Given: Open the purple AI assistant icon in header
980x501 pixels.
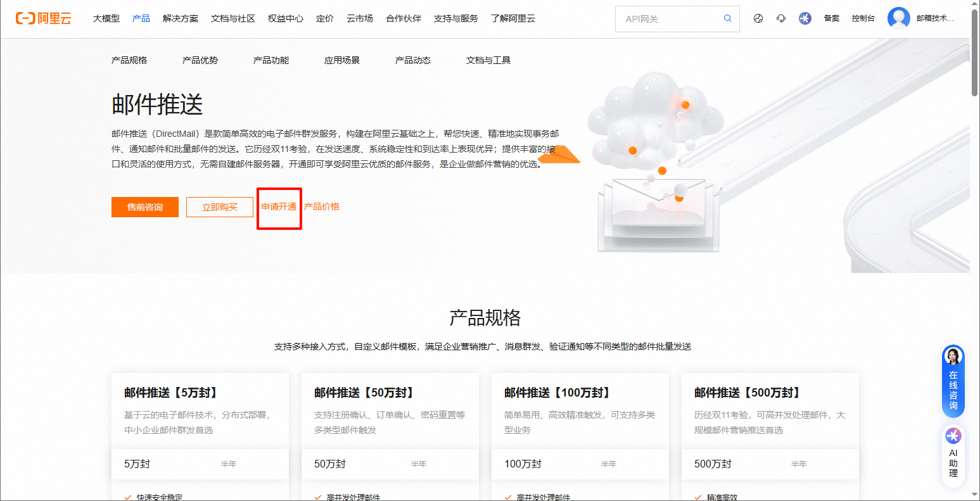Looking at the screenshot, I should coord(805,18).
